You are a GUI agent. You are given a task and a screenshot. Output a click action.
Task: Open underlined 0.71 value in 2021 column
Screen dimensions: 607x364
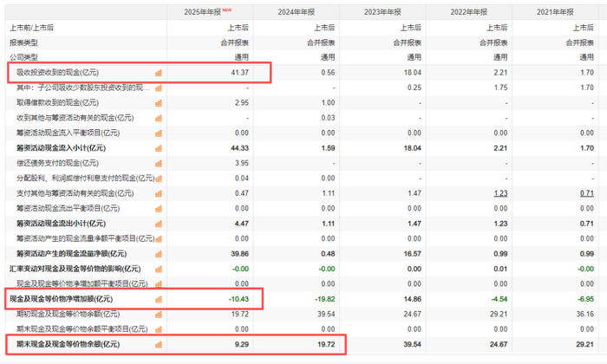[x=587, y=193]
